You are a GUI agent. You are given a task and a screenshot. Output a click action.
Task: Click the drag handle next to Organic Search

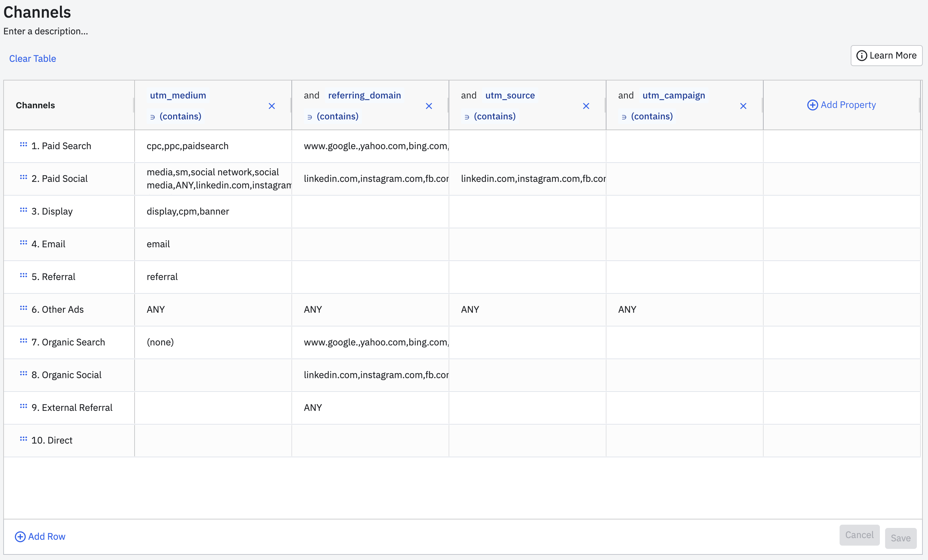pos(23,341)
